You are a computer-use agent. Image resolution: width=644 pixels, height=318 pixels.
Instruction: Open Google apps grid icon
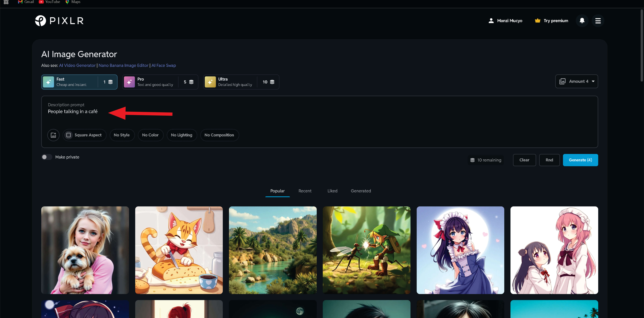point(6,2)
